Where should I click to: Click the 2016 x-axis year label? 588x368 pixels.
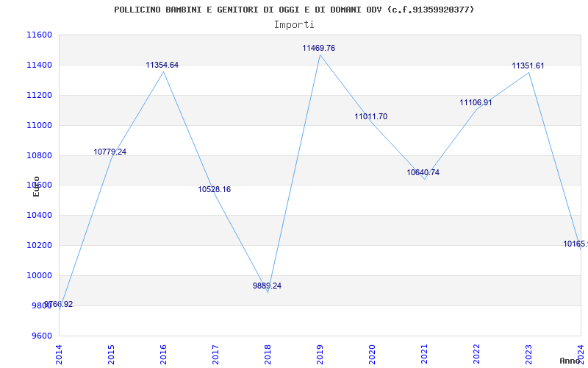(x=163, y=354)
